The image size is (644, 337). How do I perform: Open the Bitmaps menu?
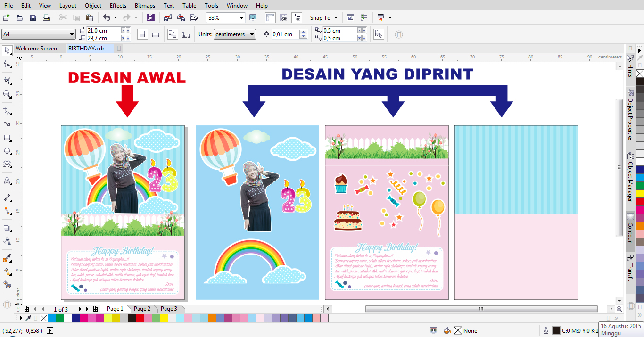tap(146, 6)
